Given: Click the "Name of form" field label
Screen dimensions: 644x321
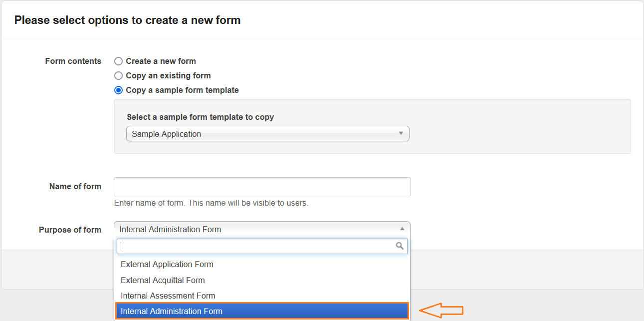Looking at the screenshot, I should coord(75,186).
